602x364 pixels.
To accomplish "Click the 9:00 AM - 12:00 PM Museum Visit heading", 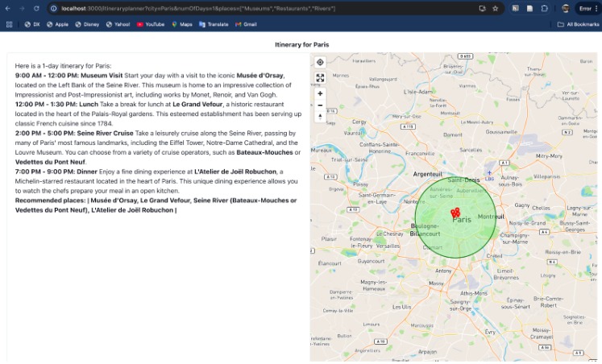I will tap(69, 76).
